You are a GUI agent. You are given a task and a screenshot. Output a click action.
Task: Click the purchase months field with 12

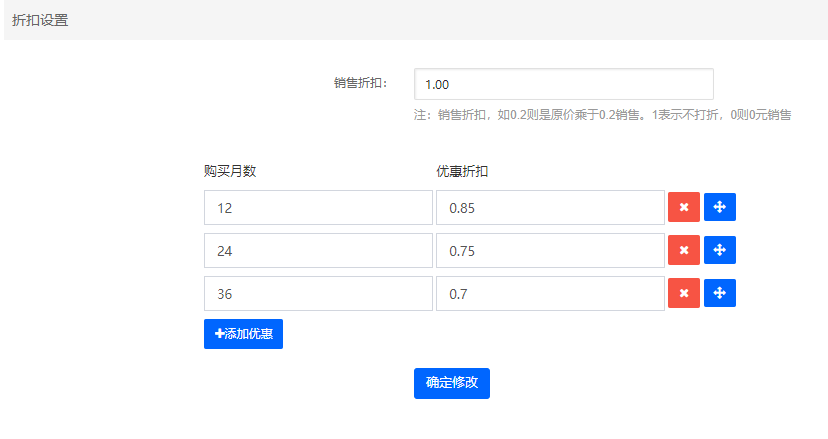coord(318,208)
